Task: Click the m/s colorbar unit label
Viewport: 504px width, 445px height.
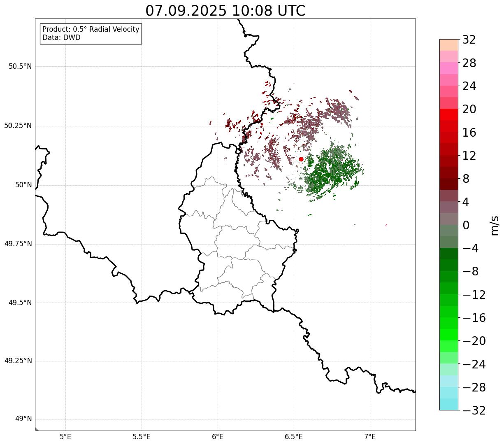Action: (495, 225)
